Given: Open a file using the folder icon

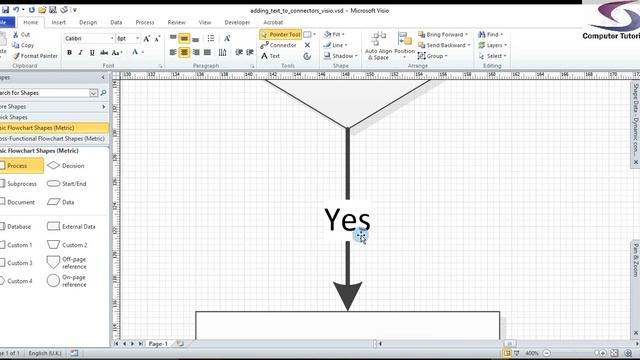Looking at the screenshot, I should [42, 9].
